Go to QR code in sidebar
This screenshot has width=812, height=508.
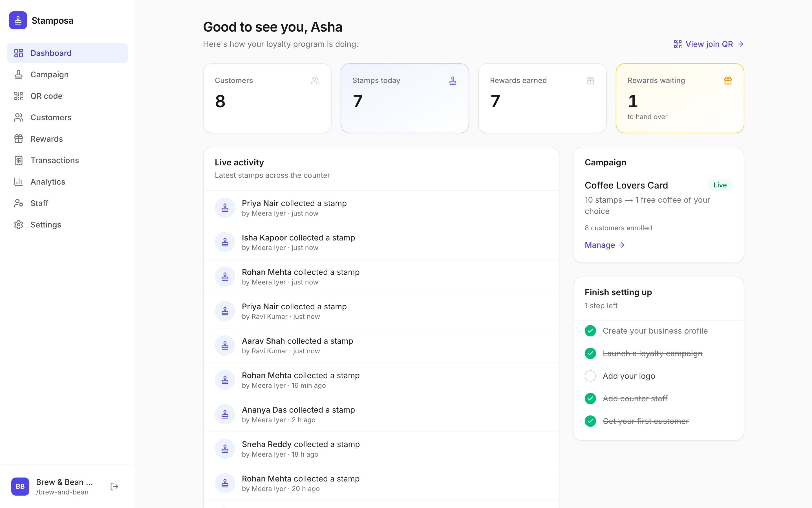pyautogui.click(x=67, y=96)
